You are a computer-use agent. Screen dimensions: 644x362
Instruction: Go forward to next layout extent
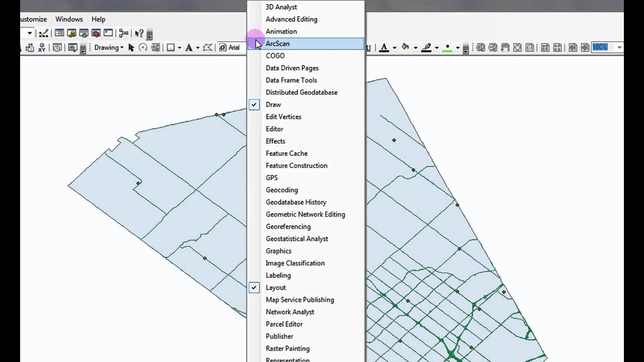[585, 47]
